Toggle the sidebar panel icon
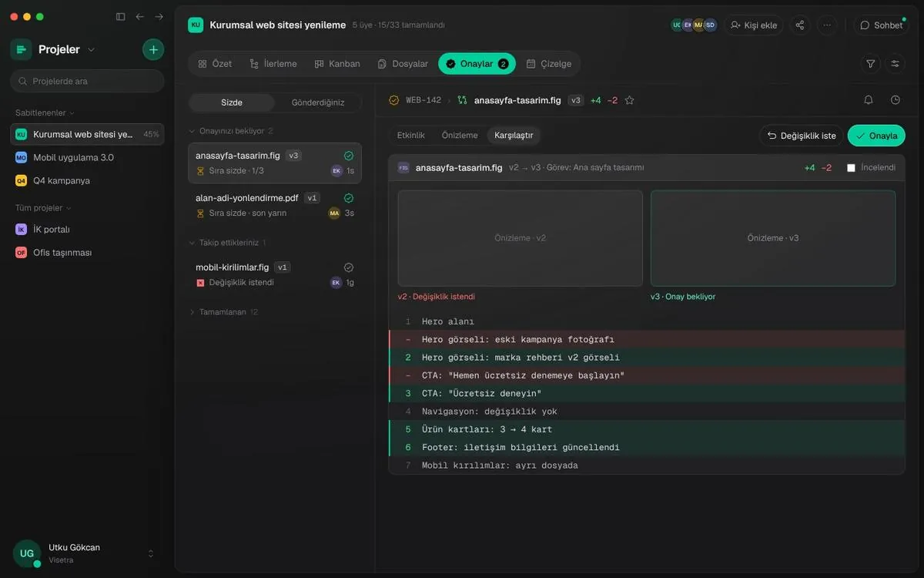 coord(120,16)
